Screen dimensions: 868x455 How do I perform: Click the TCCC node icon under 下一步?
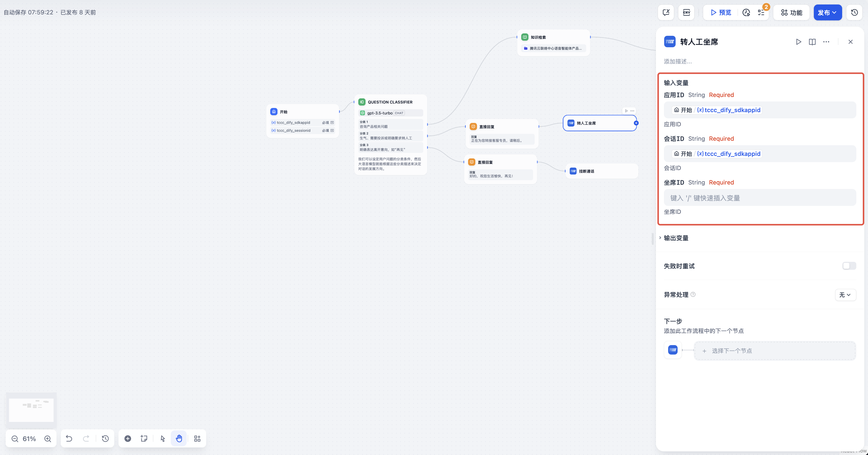tap(673, 350)
